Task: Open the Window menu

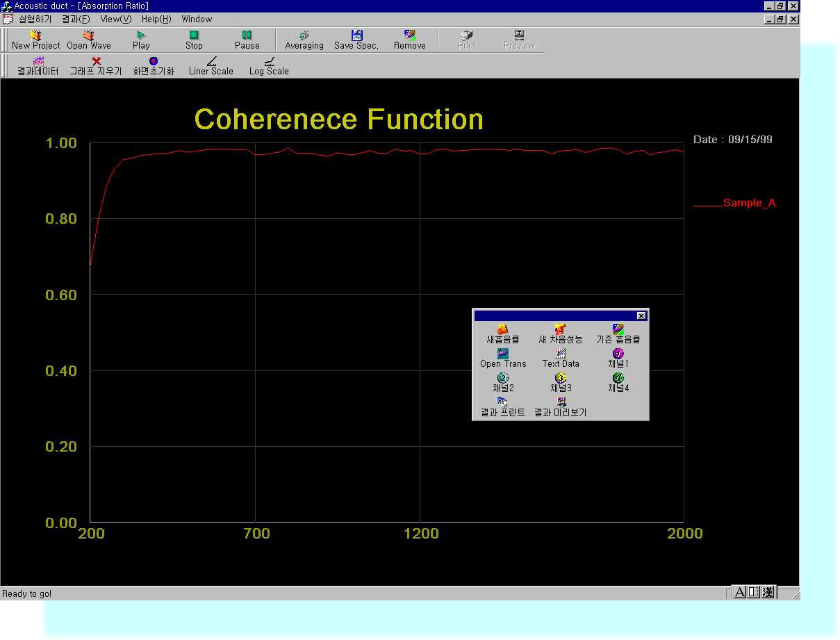Action: click(197, 19)
